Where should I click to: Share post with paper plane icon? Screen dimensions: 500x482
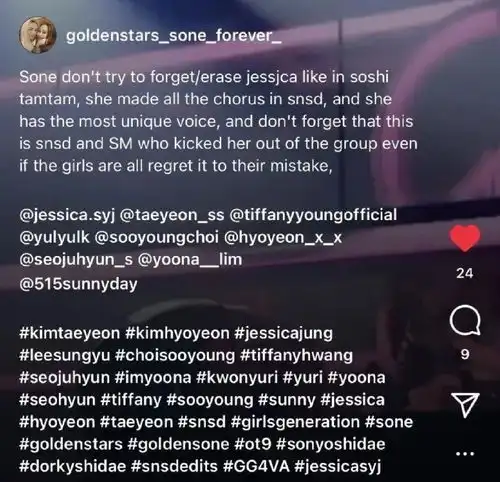tap(465, 405)
